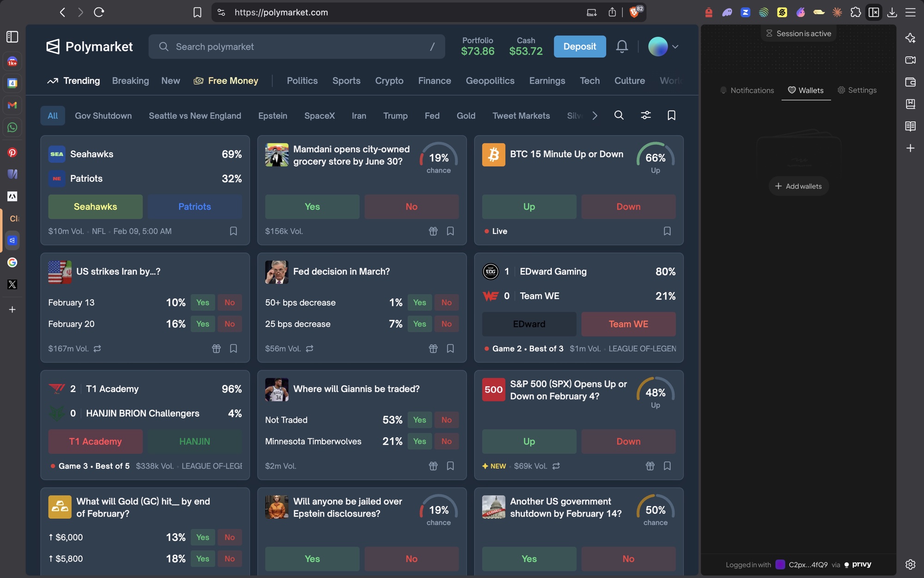Bookmark the Mamdani grocery store market
Screen dimensions: 924x578
[x=450, y=231]
